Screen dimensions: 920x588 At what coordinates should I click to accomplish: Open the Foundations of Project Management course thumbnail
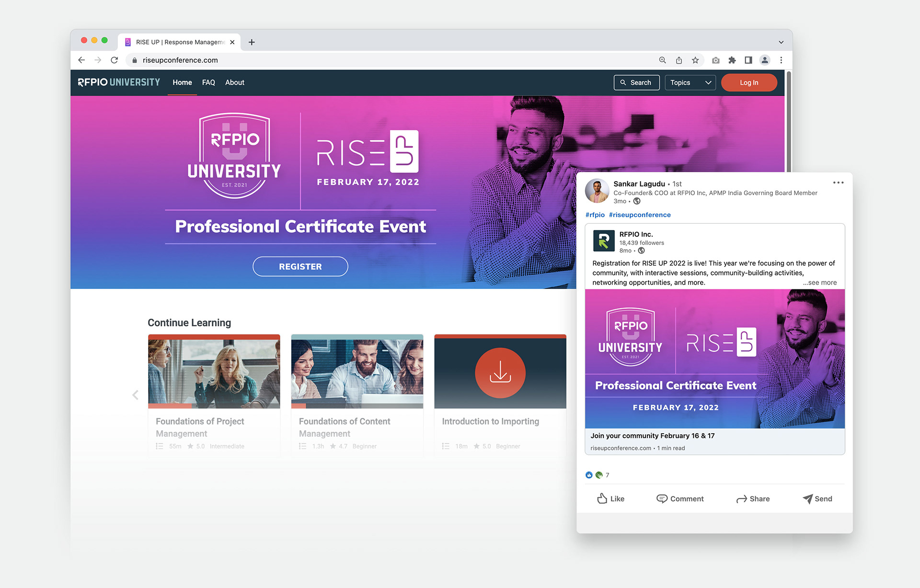(214, 371)
